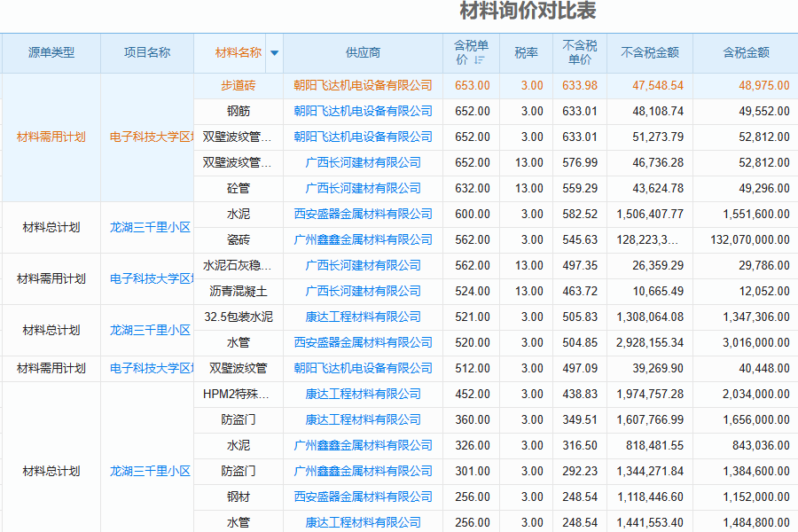Image resolution: width=798 pixels, height=532 pixels.
Task: Open supplier 朝阳飞达机电设备有限公司 in the 步道砖 row
Action: click(x=363, y=86)
